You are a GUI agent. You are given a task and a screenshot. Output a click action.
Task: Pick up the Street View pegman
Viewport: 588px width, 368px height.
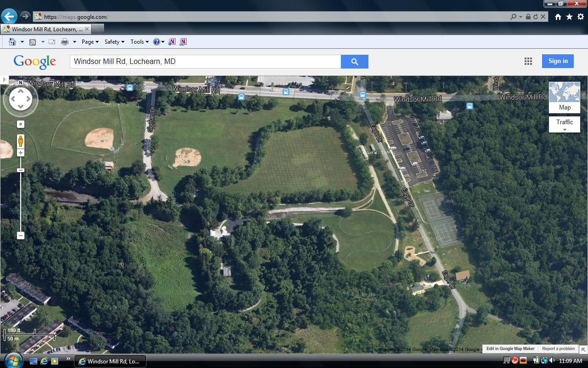[21, 140]
